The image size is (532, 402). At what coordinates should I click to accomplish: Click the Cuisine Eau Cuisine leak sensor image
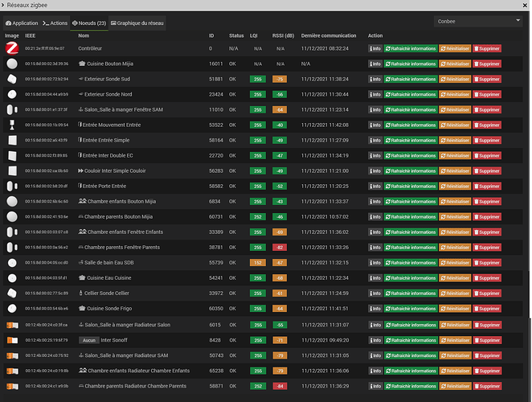[x=12, y=277]
